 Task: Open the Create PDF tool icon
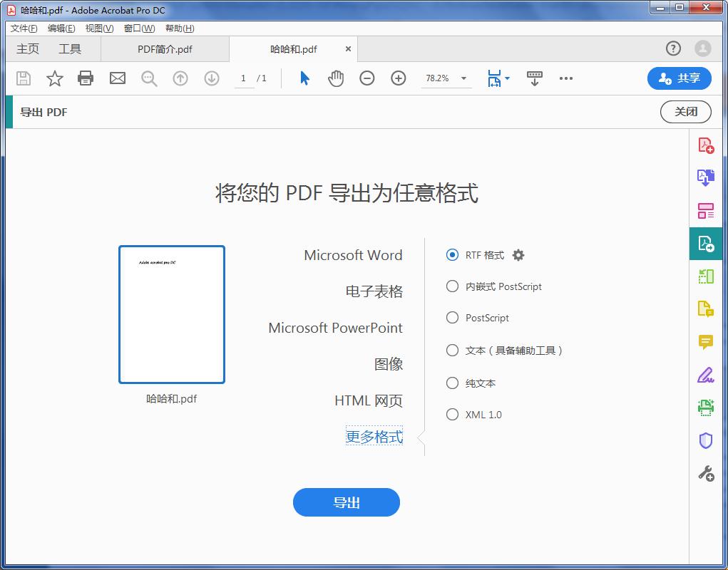[706, 144]
